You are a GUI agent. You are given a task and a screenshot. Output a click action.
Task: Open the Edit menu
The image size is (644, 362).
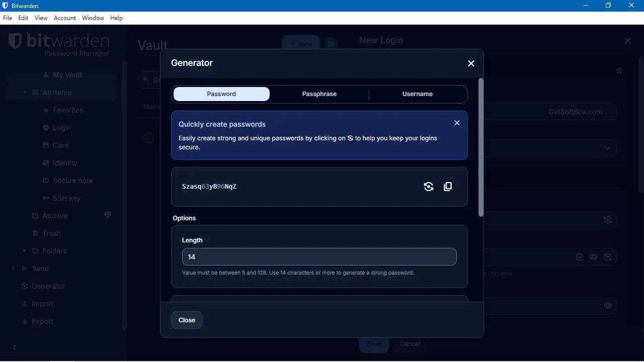[23, 18]
